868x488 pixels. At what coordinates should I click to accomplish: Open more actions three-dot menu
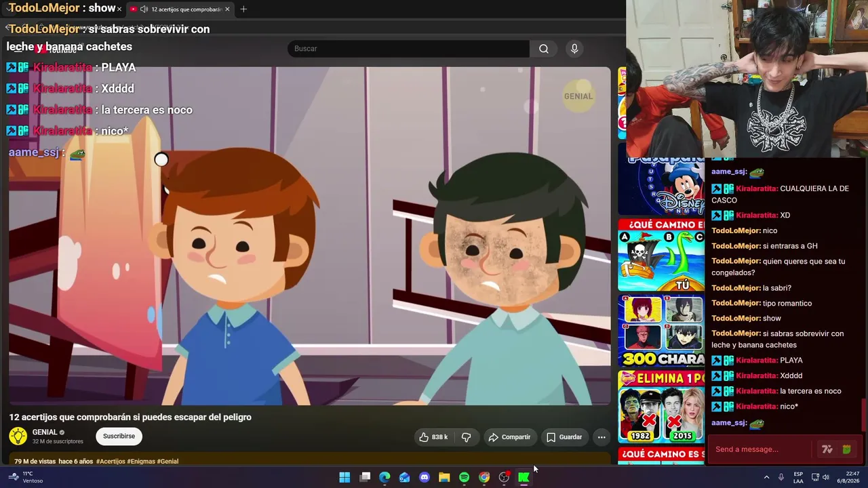coord(601,437)
